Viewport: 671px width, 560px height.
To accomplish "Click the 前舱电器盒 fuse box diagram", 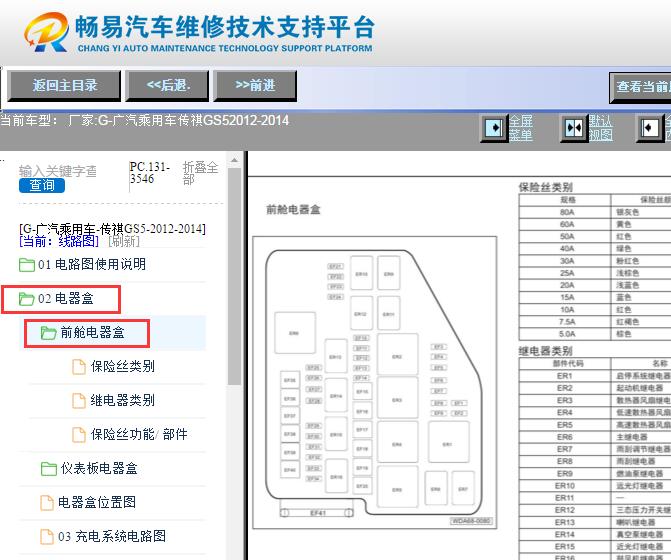I will pos(374,382).
